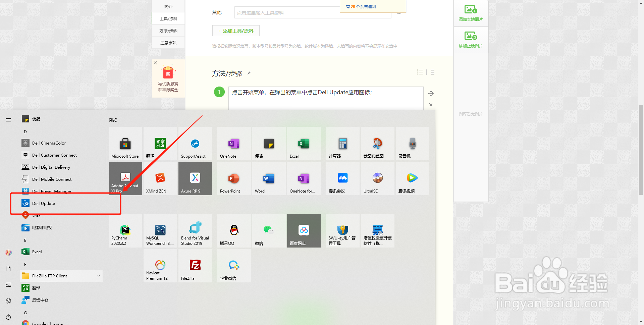Open the SupportAssist tile
The image size is (644, 325).
click(x=195, y=144)
